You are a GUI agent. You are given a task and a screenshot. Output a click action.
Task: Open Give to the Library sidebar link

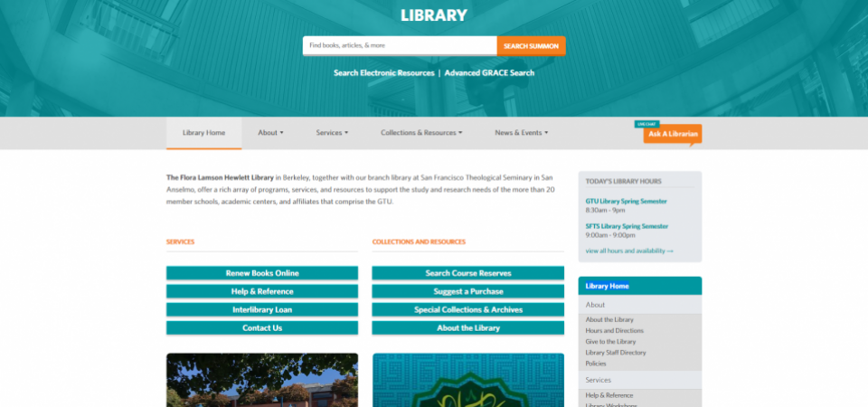tap(610, 342)
